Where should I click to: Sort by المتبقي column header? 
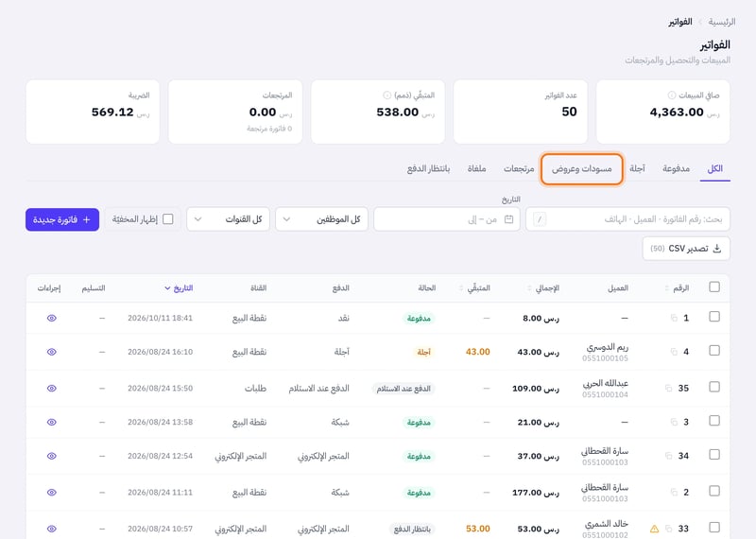pos(474,288)
